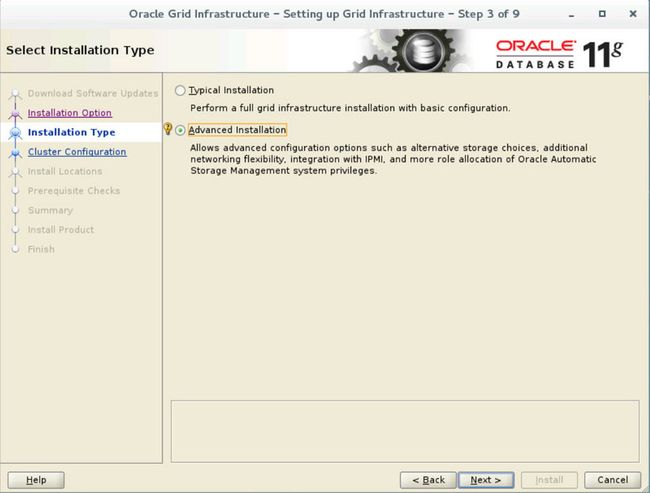Click the Advanced Installation description paragraph
Viewport: 650px width, 493px height.
pyautogui.click(x=393, y=159)
